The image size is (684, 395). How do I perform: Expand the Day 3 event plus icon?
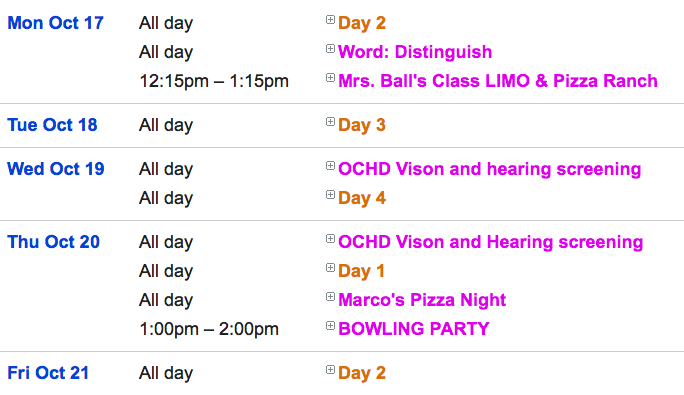pos(330,122)
